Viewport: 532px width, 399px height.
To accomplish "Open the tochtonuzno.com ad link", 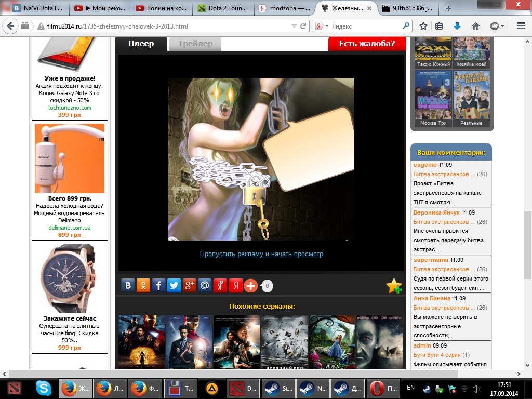I will pos(70,108).
